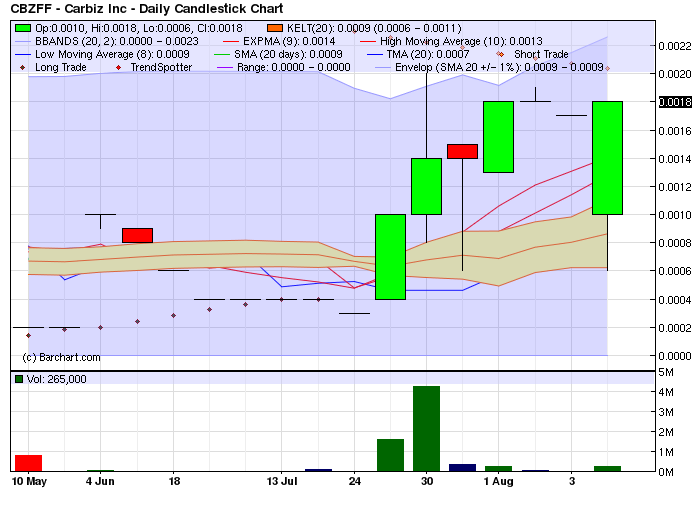Screen dimensions: 700x512
Task: Click the Range: 0.0000 legend text
Action: 294,67
